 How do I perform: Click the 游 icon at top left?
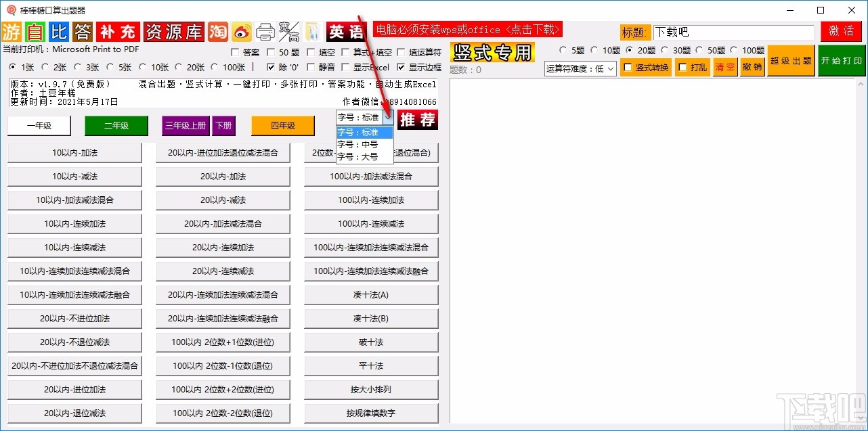pyautogui.click(x=11, y=31)
